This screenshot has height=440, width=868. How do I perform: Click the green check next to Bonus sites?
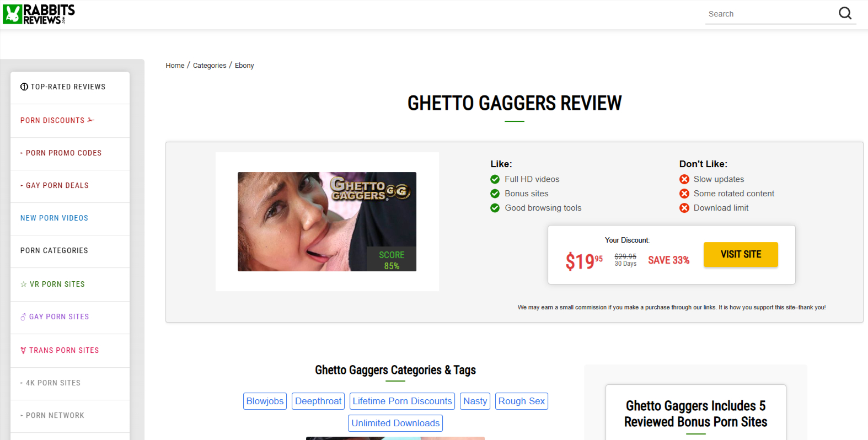[x=495, y=194]
